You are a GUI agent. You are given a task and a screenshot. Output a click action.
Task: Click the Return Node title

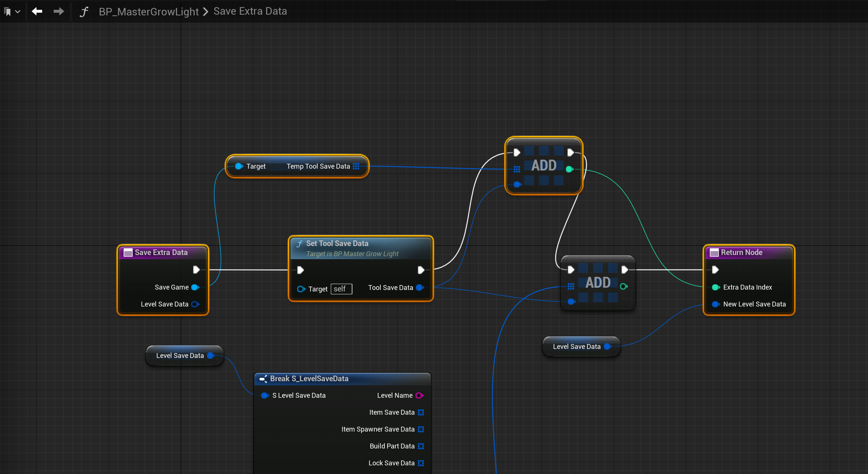(x=741, y=252)
